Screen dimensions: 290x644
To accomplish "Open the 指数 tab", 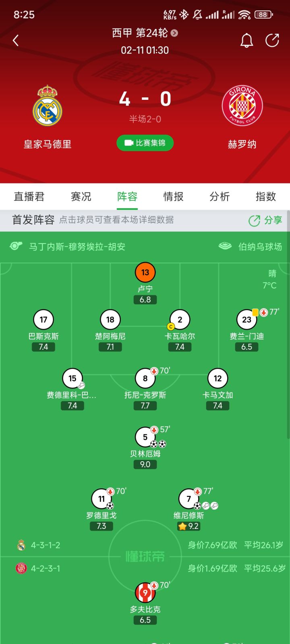I will (x=266, y=196).
